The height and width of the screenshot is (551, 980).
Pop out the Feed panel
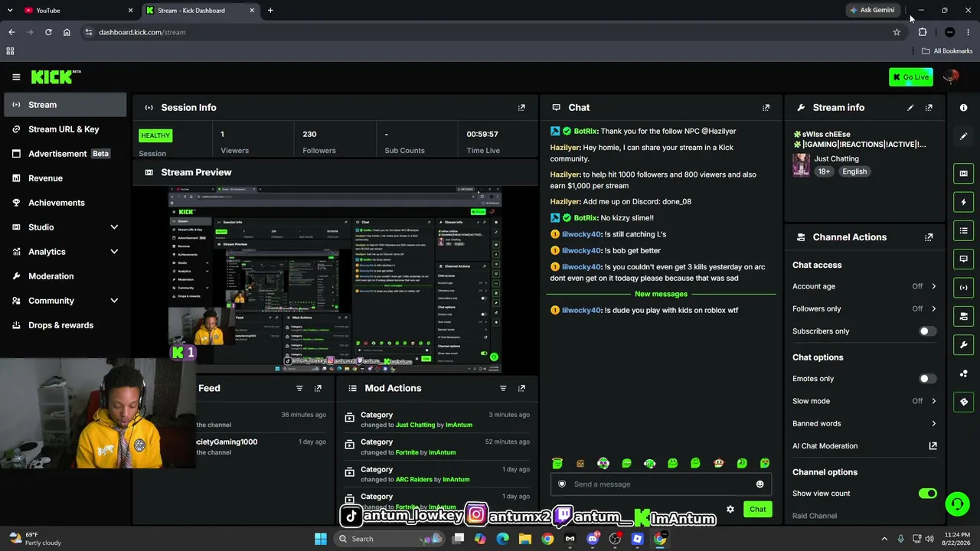(318, 388)
